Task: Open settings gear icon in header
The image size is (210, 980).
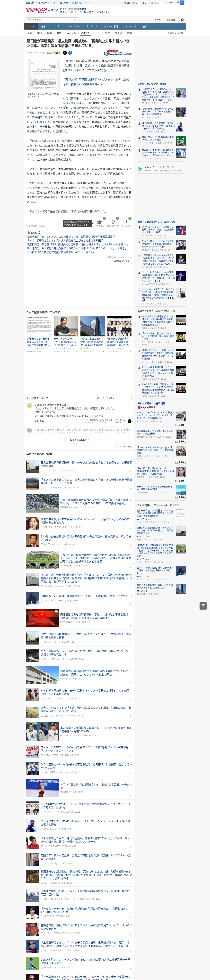Action: (x=182, y=20)
